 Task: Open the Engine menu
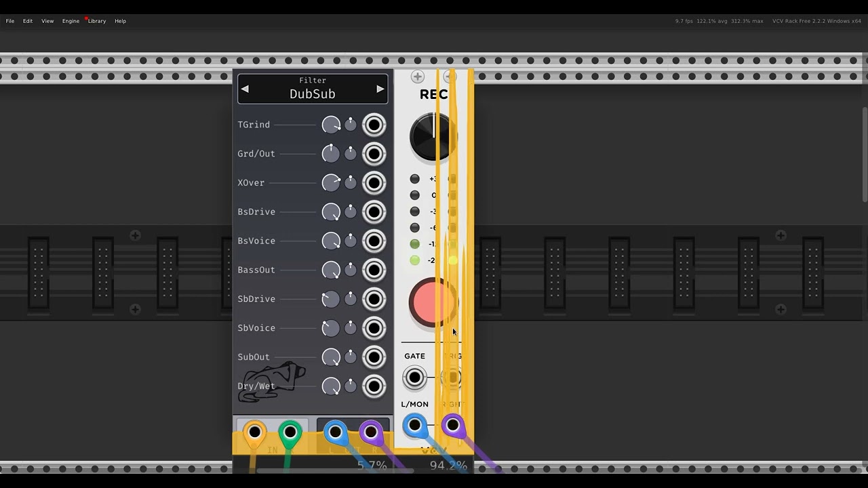click(x=71, y=21)
